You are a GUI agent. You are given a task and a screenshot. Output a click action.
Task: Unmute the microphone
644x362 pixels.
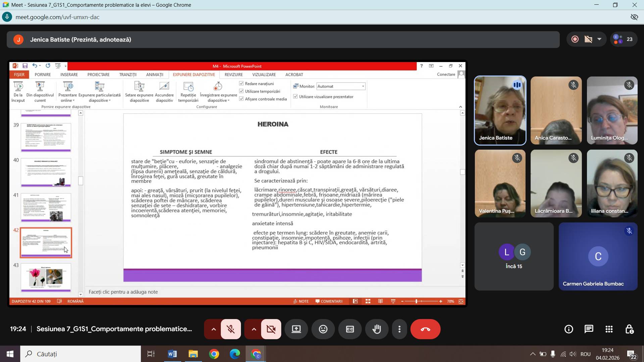point(231,329)
